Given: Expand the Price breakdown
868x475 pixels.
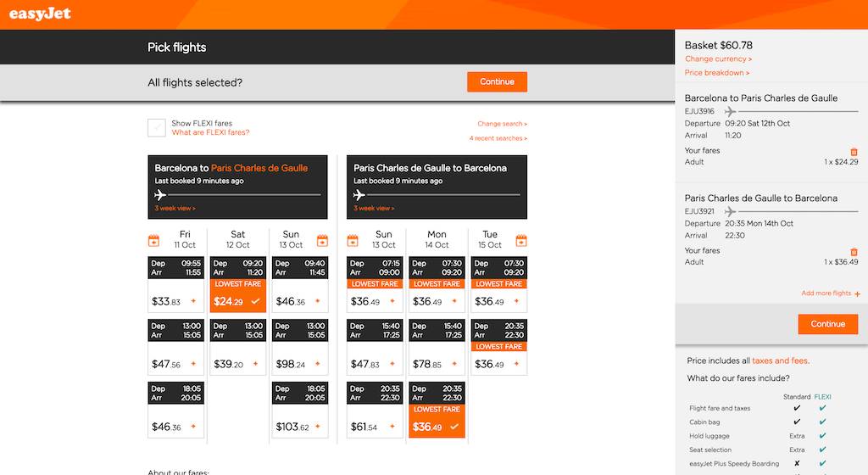Looking at the screenshot, I should tap(717, 73).
